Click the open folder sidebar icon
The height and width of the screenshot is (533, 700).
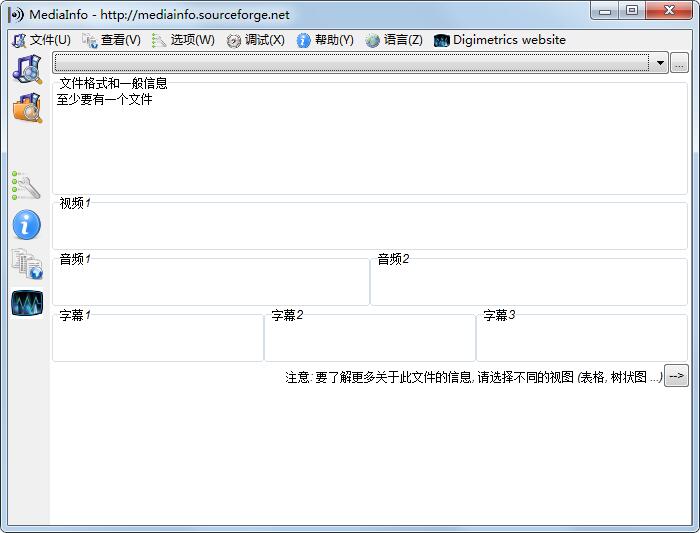click(x=27, y=106)
